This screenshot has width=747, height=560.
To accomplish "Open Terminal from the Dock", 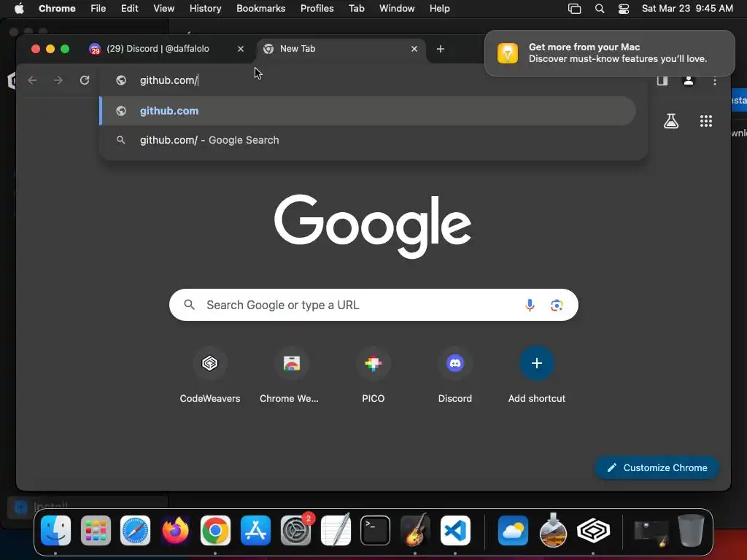I will (x=375, y=530).
